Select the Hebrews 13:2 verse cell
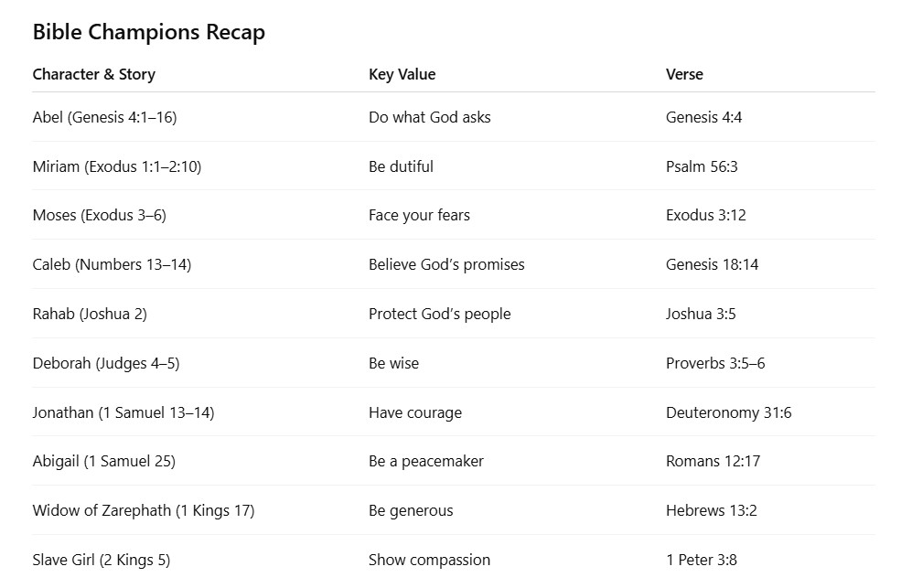Screen dimensions: 901x588 click(x=712, y=510)
